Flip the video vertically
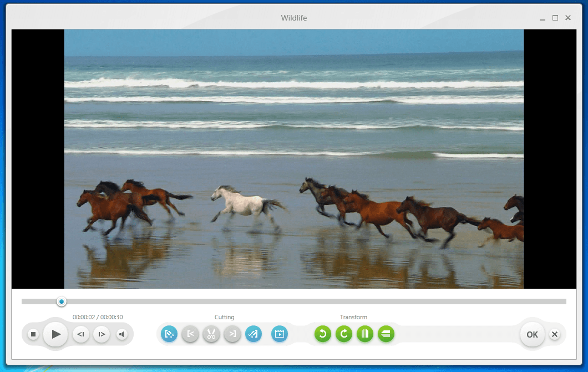The image size is (588, 372). click(x=386, y=334)
